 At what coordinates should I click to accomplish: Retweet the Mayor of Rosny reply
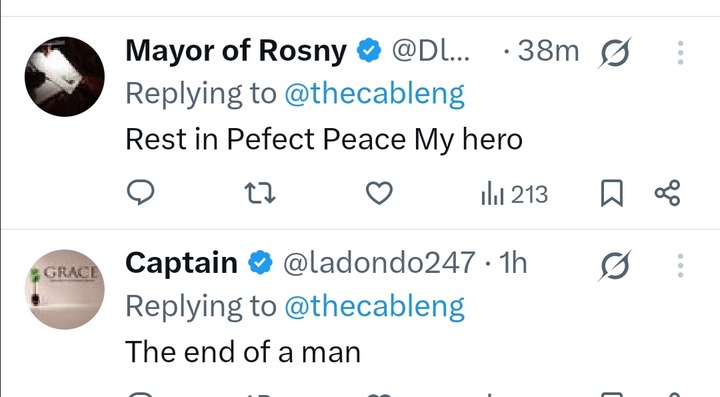(x=260, y=193)
